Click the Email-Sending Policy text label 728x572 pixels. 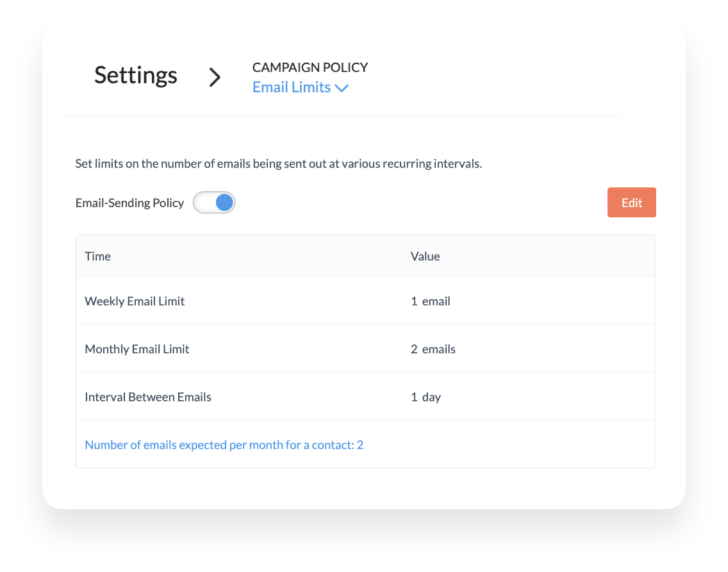click(x=129, y=203)
